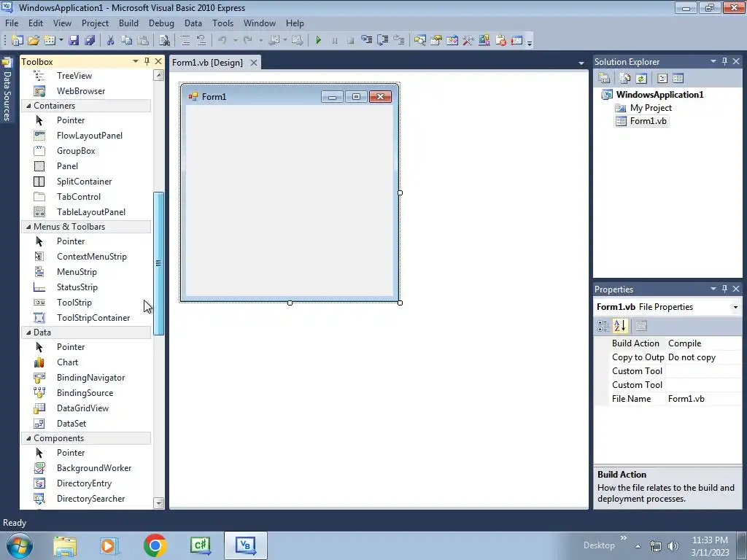Select the WebBrowser control in Toolbox
The image size is (747, 560).
click(86, 91)
